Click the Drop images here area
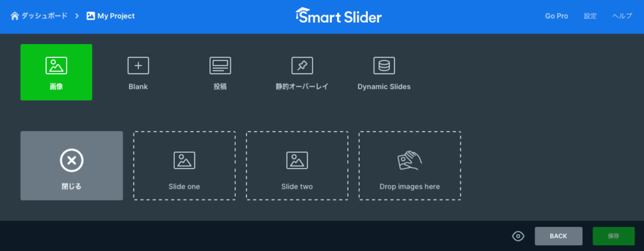Viewport: 644px width, 251px height. click(409, 165)
